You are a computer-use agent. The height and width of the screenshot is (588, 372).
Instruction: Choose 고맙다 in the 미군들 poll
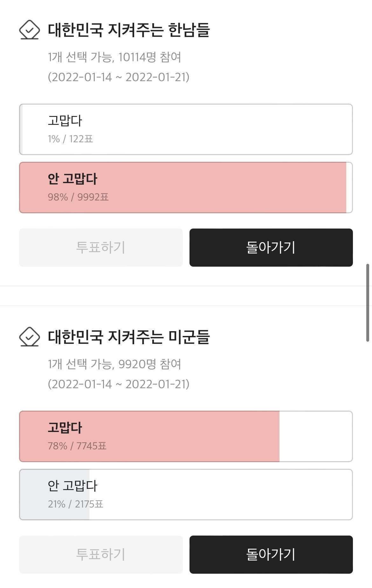tap(186, 436)
